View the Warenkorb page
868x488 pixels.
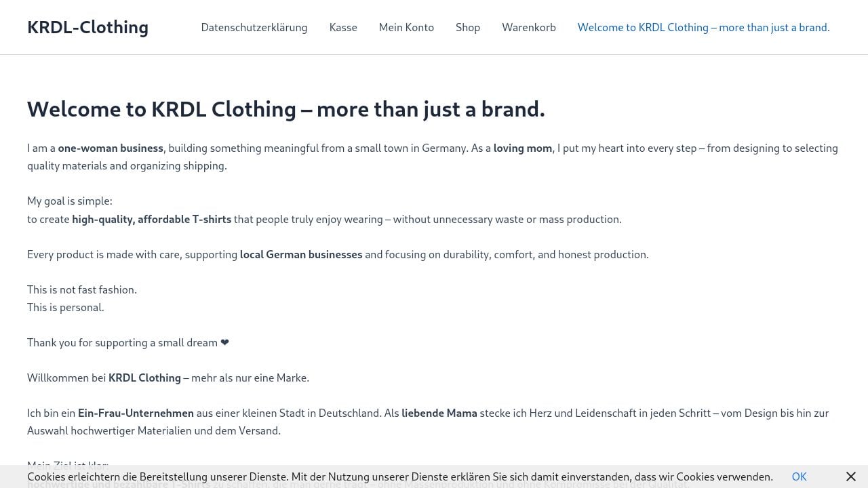(x=529, y=27)
